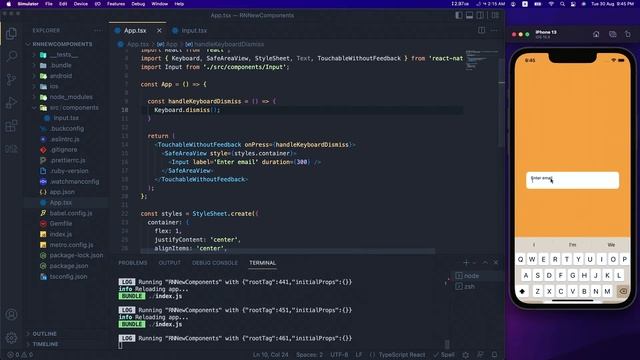The image size is (640, 360).
Task: Switch to the OUTPUT panel tab
Action: click(169, 263)
